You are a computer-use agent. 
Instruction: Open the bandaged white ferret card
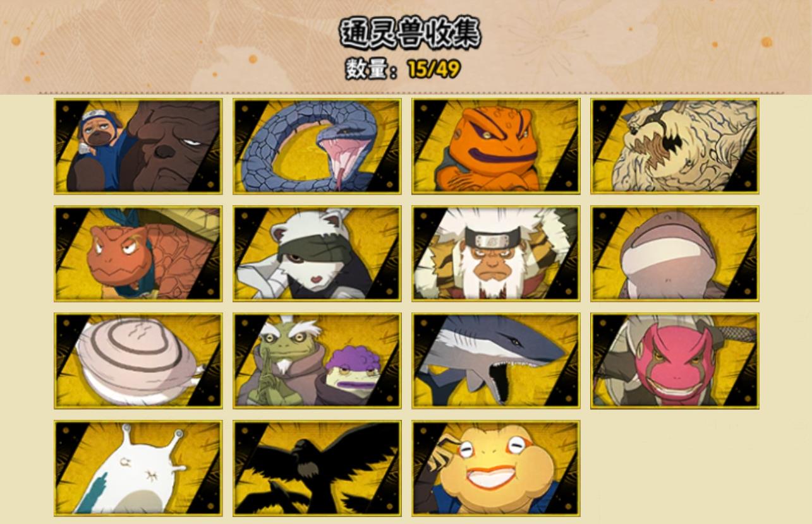[317, 253]
